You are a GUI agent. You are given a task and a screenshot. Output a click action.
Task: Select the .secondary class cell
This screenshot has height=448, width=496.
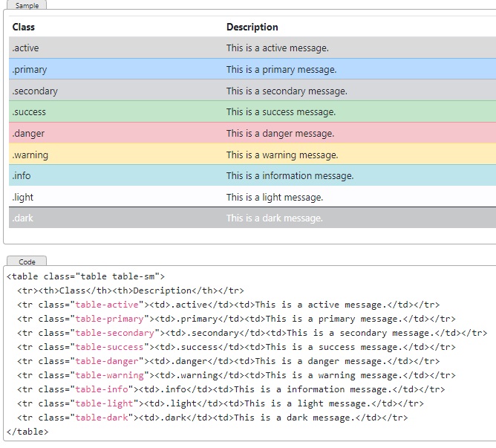coord(35,91)
